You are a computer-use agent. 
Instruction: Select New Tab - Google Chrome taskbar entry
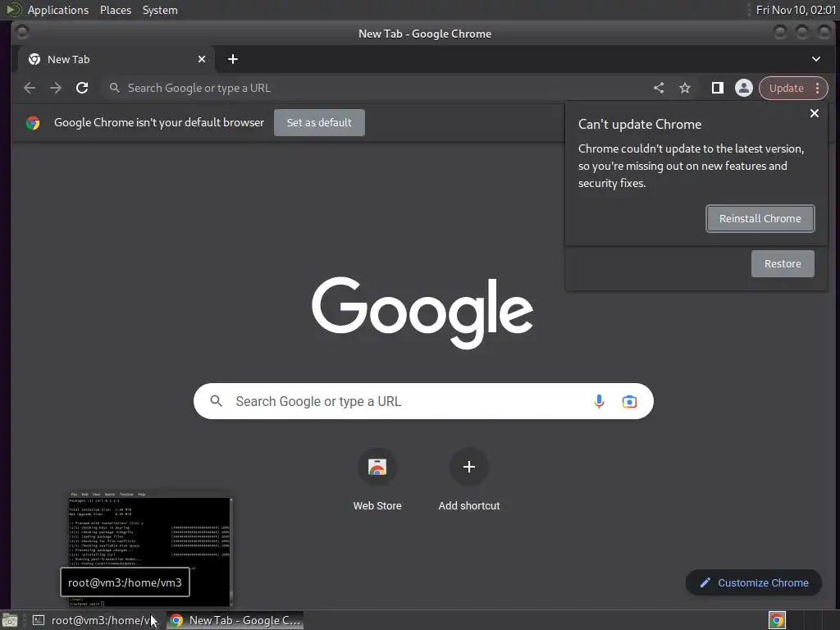[235, 620]
